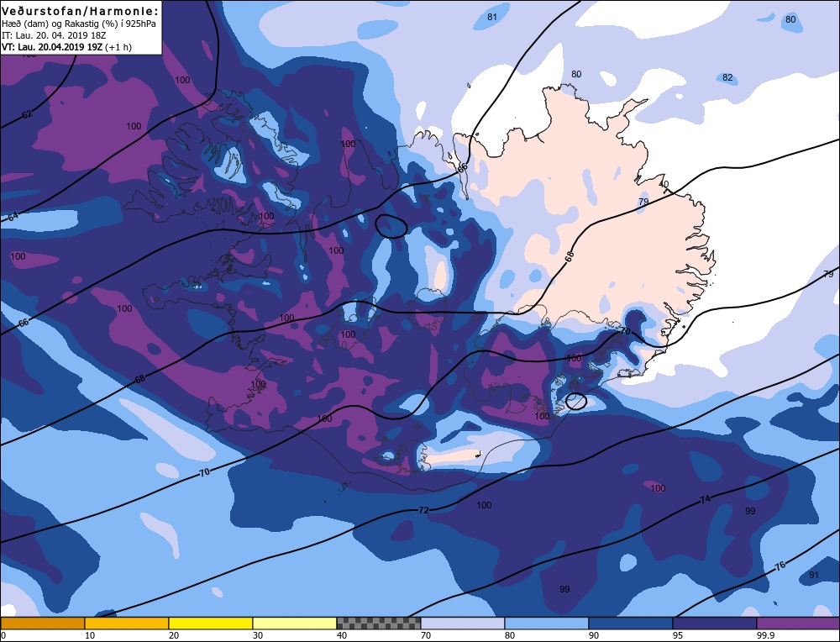Click the gray checkered 40–70 legend swatch
Image resolution: width=840 pixels, height=642 pixels.
click(x=378, y=624)
